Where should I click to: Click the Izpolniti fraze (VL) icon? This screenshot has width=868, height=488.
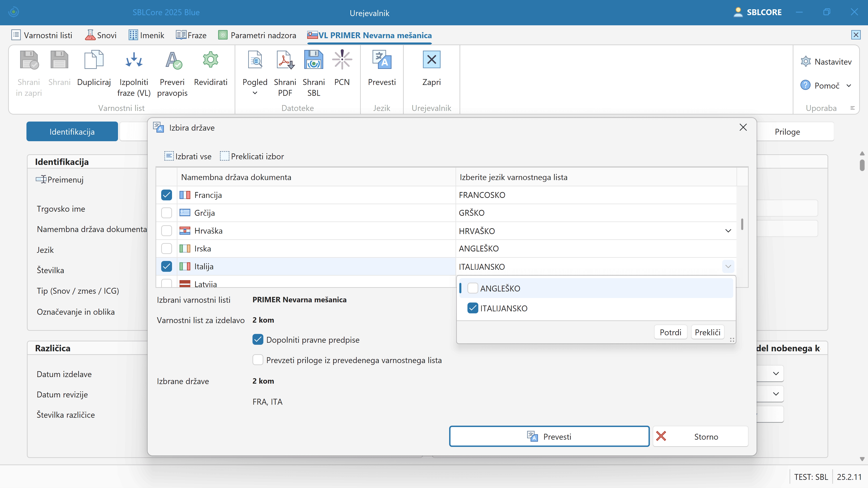point(134,60)
